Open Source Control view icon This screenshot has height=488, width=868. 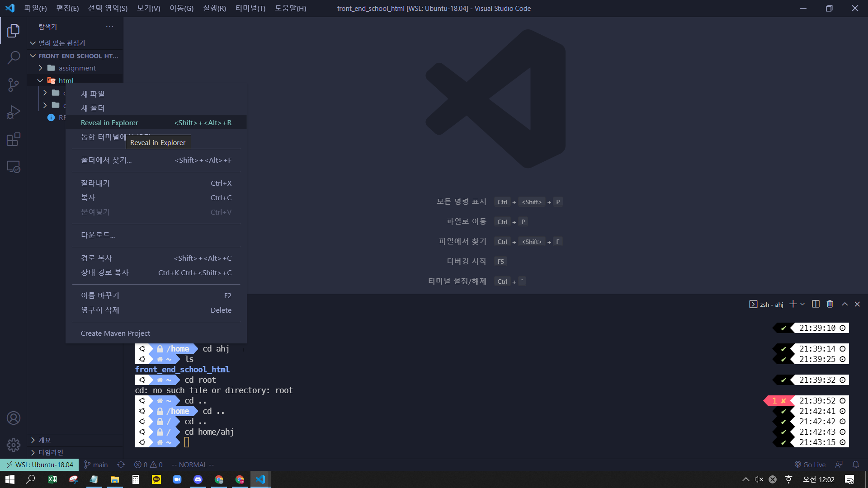point(14,84)
